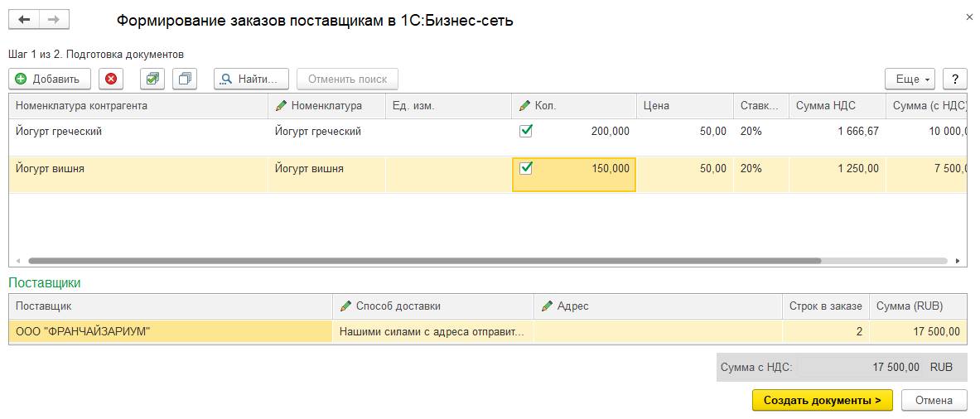Viewport: 980px width, 419px height.
Task: Sort by the Цена column header
Action: pyautogui.click(x=656, y=106)
